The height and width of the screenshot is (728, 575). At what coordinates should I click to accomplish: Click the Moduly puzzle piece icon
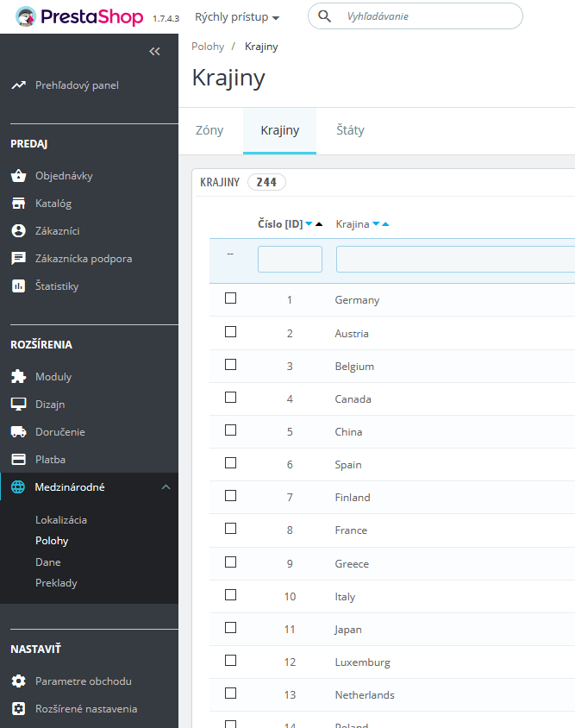click(19, 377)
